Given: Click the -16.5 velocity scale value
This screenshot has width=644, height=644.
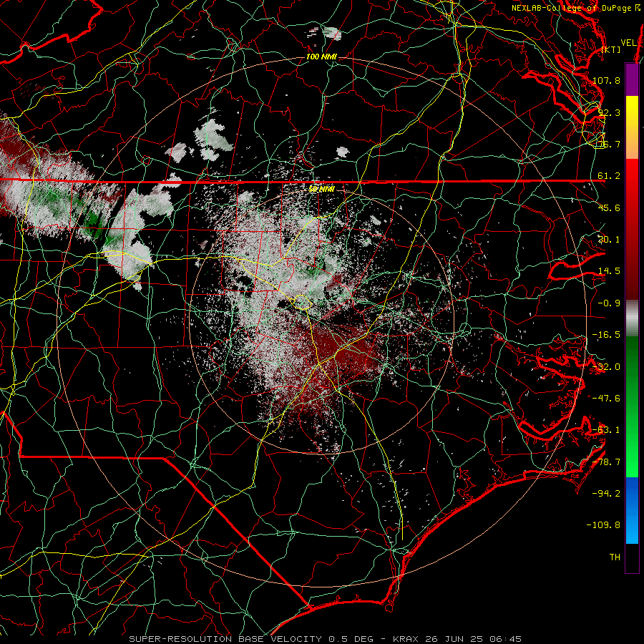Looking at the screenshot, I should point(606,335).
